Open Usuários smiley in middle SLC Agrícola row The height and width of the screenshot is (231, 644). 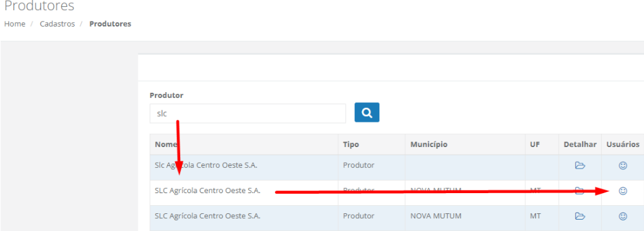(x=623, y=191)
